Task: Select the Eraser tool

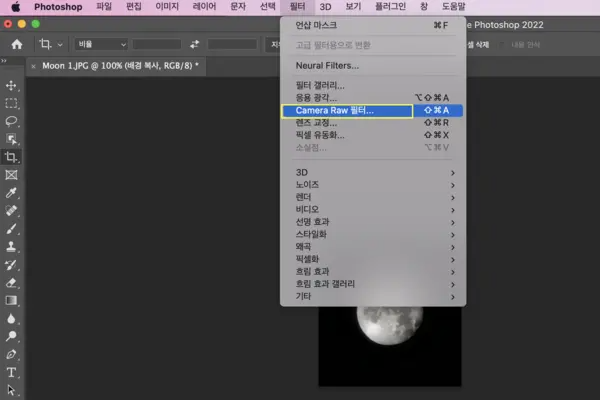Action: click(11, 282)
